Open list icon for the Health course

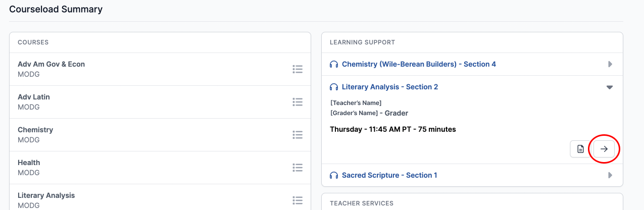tap(298, 168)
